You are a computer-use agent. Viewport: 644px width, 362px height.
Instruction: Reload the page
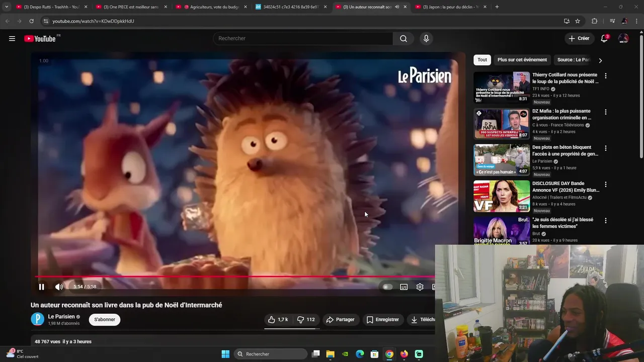click(31, 21)
